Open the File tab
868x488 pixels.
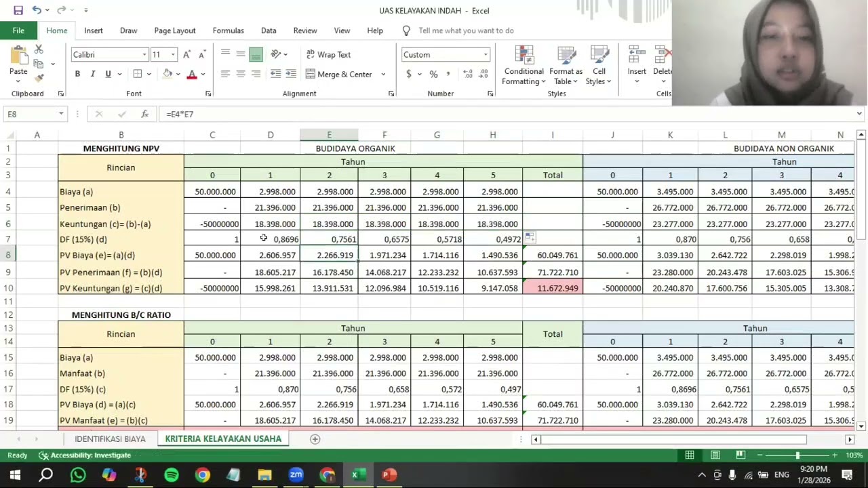tap(18, 30)
